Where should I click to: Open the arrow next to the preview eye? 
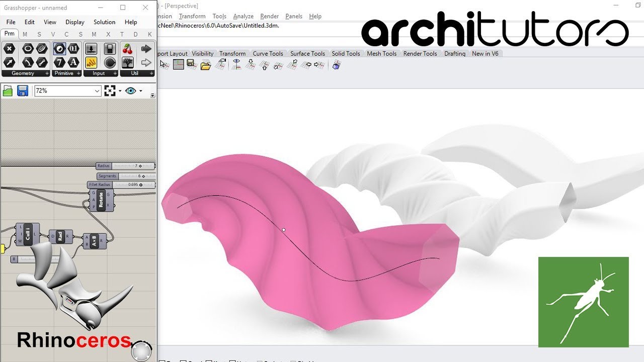click(141, 91)
